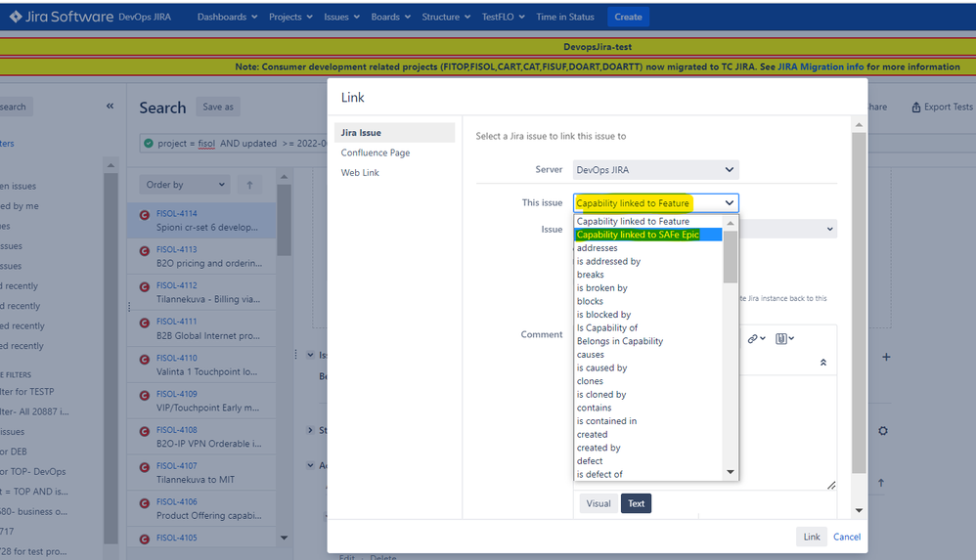The height and width of the screenshot is (560, 976).
Task: Select the 'causes' link type
Action: [x=647, y=355]
